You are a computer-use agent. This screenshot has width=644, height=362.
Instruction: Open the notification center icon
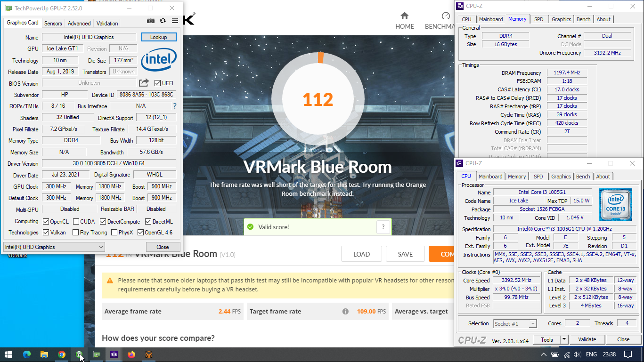[628, 354]
